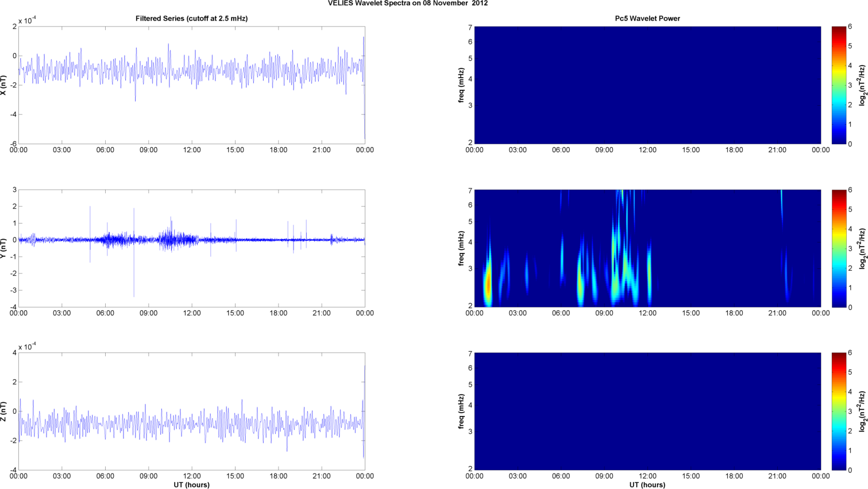Select the Pc5 Wavelet Power subtitle
This screenshot has width=868, height=489.
pyautogui.click(x=647, y=18)
